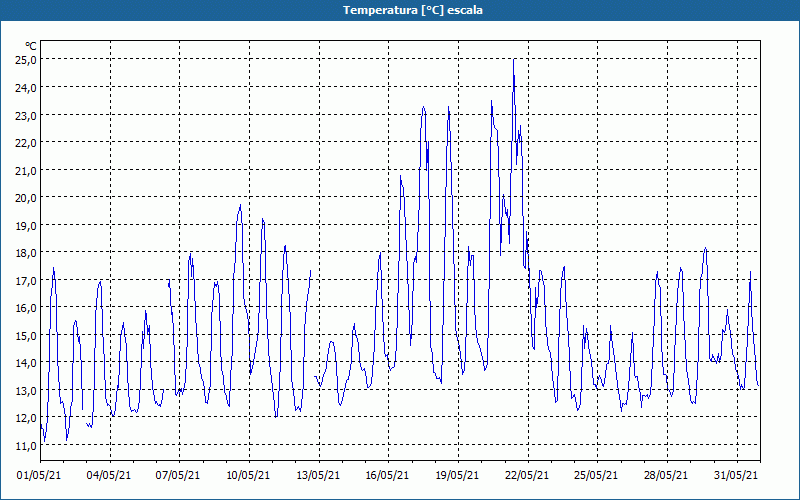Image resolution: width=800 pixels, height=500 pixels.
Task: Click the 23,0 axis value
Action: (26, 115)
